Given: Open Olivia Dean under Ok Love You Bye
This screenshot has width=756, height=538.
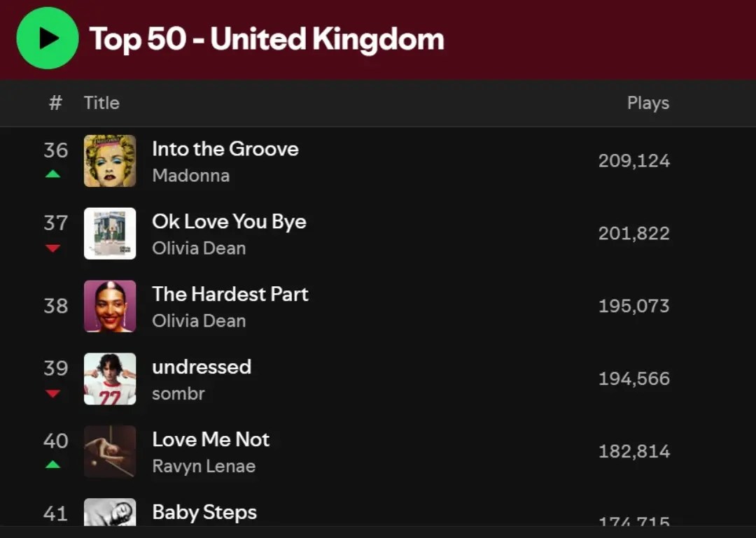Looking at the screenshot, I should point(199,248).
